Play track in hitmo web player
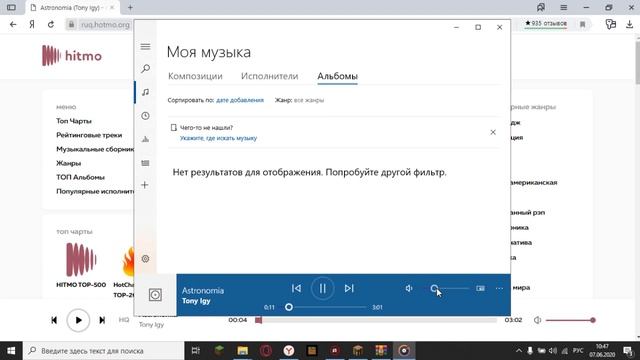This screenshot has height=360, width=640. pyautogui.click(x=78, y=320)
